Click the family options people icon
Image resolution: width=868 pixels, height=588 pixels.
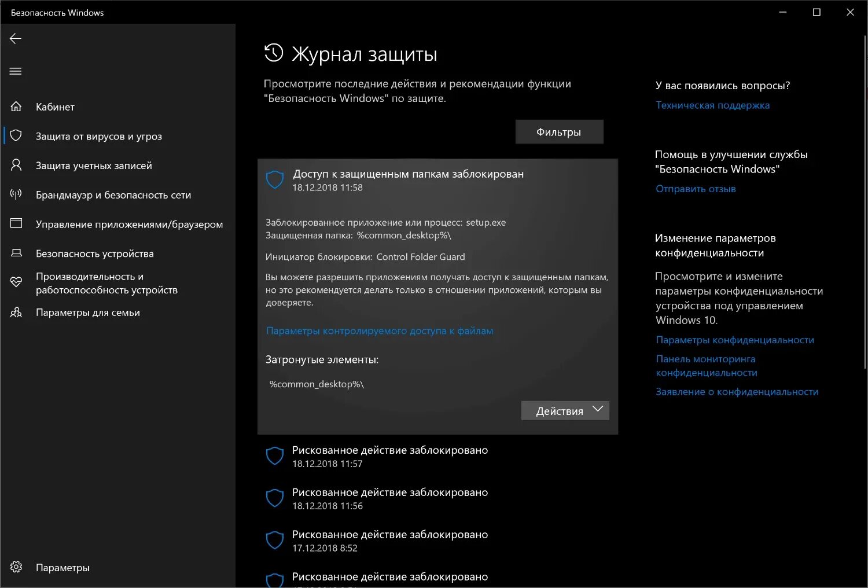click(16, 313)
